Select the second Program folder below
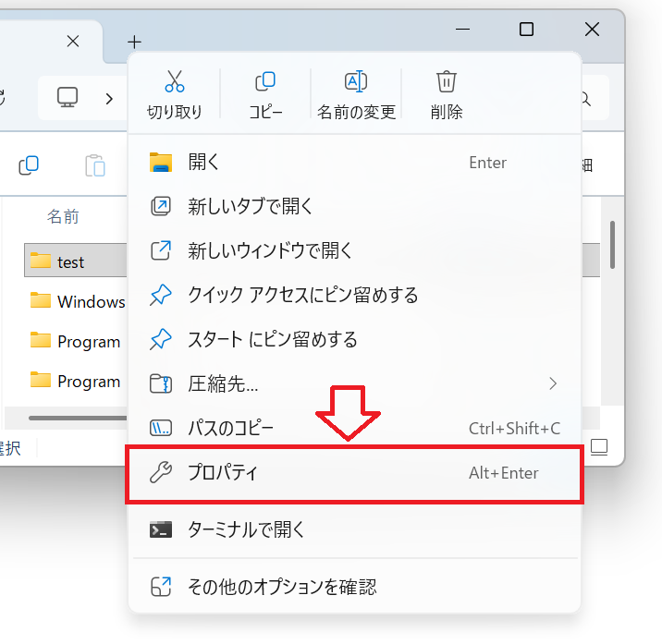 point(76,381)
